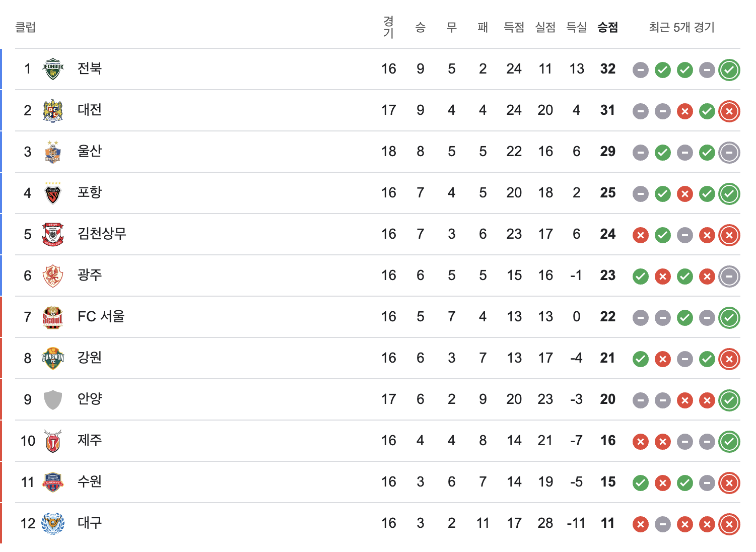Click 대전's latest match loss indicator
Image resolution: width=756 pixels, height=552 pixels.
point(729,111)
